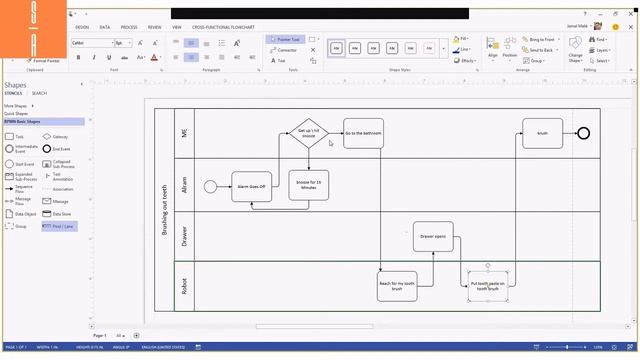Toggle Underline formatting
This screenshot has width=640, height=360.
(109, 58)
